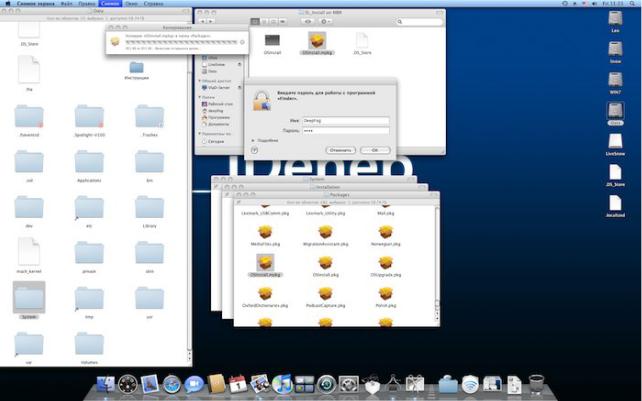Select the Volumes folder in left window
The height and width of the screenshot is (401, 642).
pos(89,348)
